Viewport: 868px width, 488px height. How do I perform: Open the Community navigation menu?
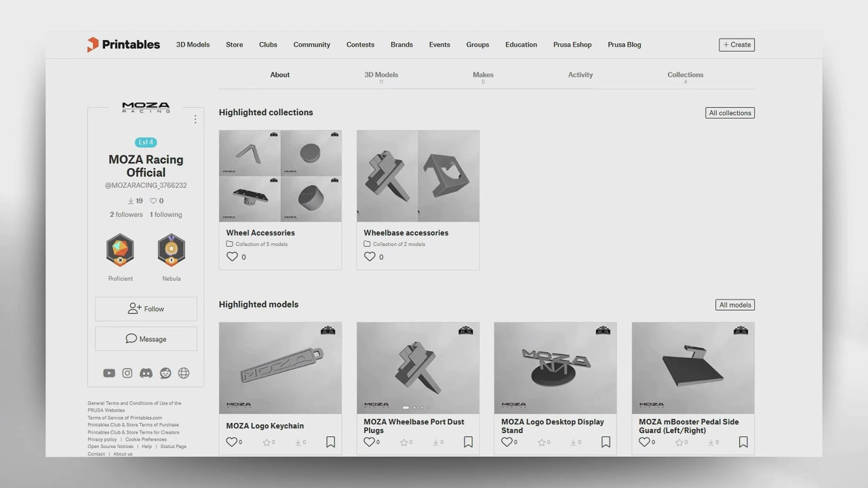tap(311, 45)
